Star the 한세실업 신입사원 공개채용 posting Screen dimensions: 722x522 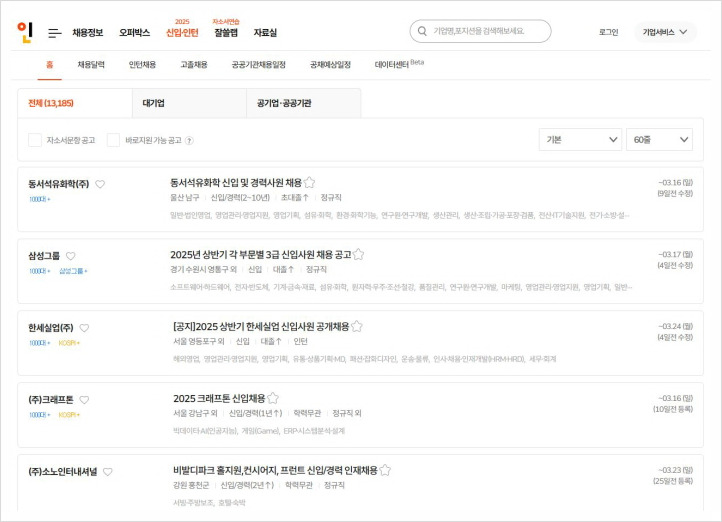point(356,326)
